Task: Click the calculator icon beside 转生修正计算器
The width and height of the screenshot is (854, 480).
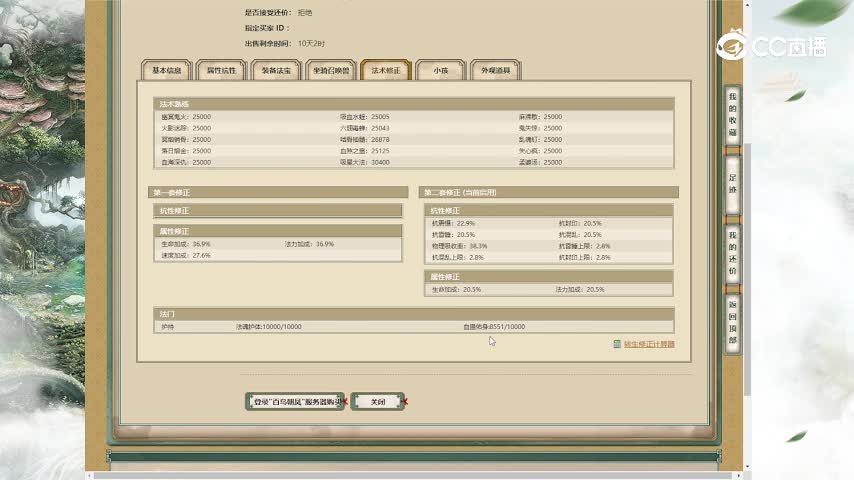Action: tap(617, 344)
